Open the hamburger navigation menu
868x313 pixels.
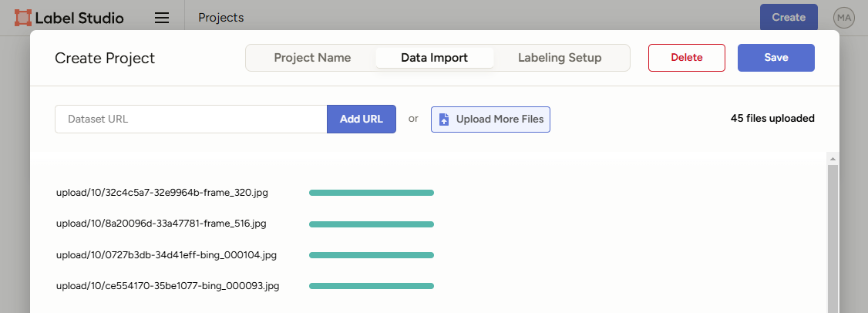[x=162, y=18]
